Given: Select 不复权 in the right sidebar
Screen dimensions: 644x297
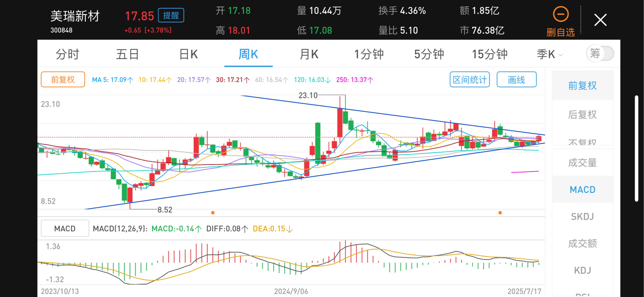Looking at the screenshot, I should [x=583, y=142].
